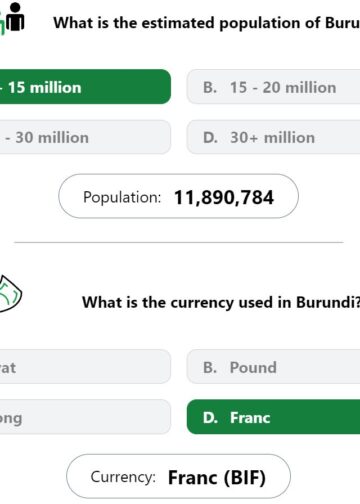Viewport: 360px width, 504px height.
Task: Click the 11,890,784 population figure
Action: coord(224,197)
